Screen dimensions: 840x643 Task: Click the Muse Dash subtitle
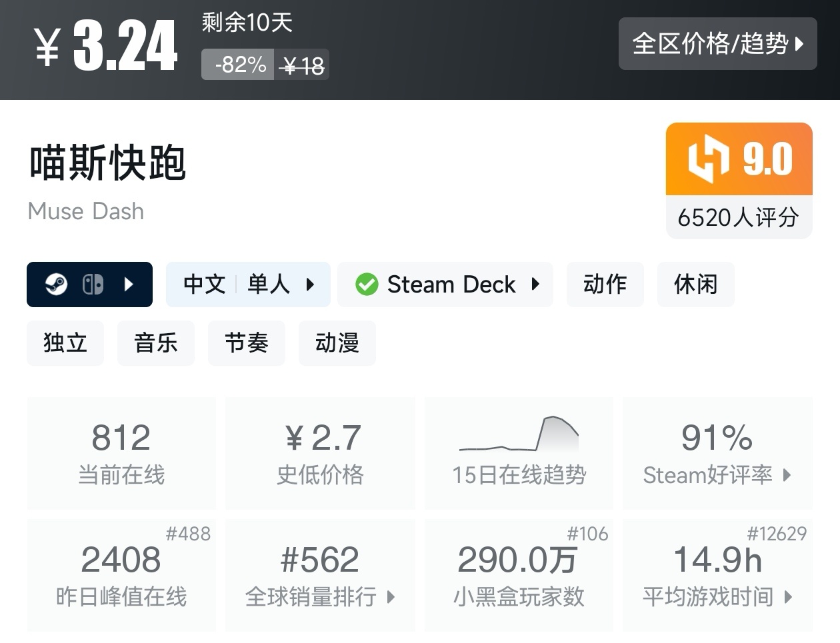tap(86, 211)
